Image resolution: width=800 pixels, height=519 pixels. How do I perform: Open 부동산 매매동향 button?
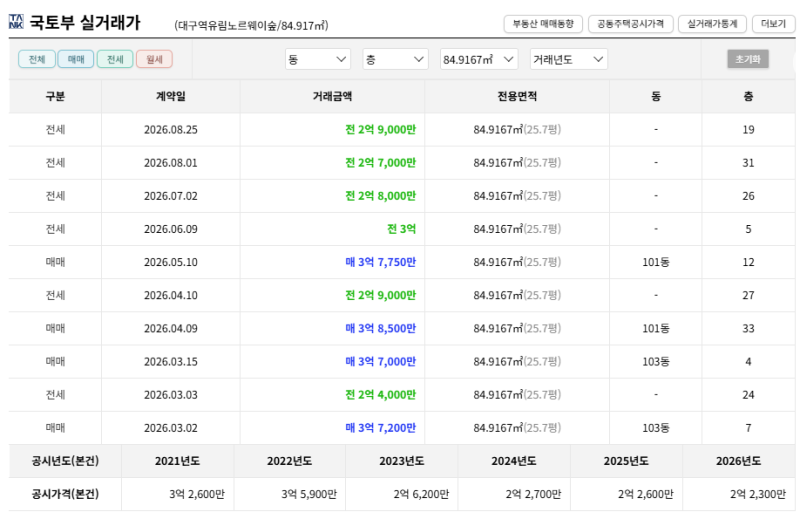[543, 24]
